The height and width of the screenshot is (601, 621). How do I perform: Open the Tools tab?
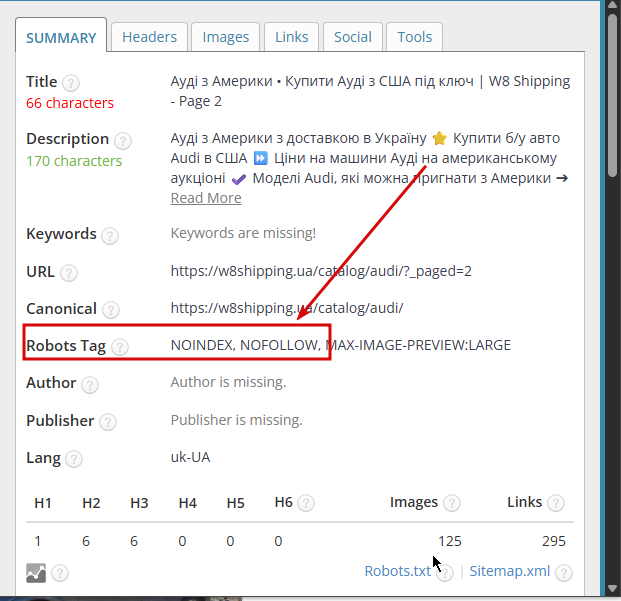[414, 37]
